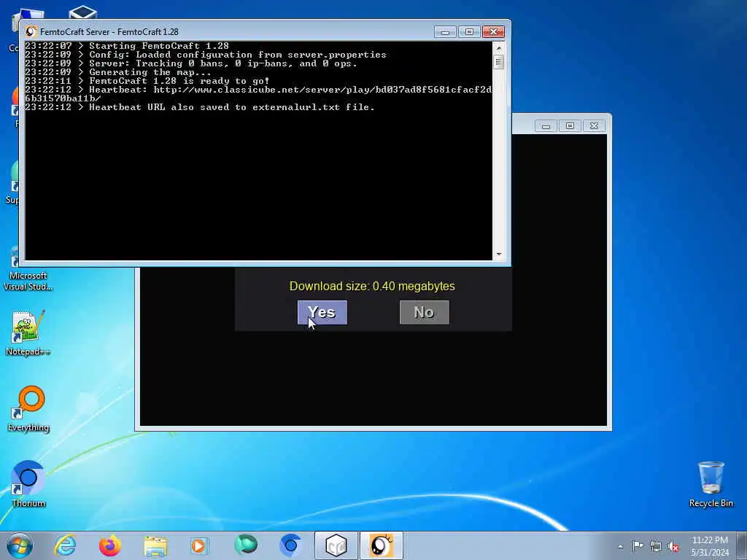Viewport: 747px width, 560px height.
Task: Click the 'Config: Loaded configuration' console line
Action: (205, 55)
